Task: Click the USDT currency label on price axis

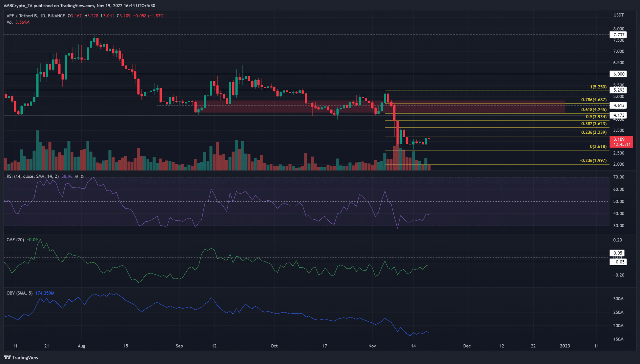Action: pos(618,15)
